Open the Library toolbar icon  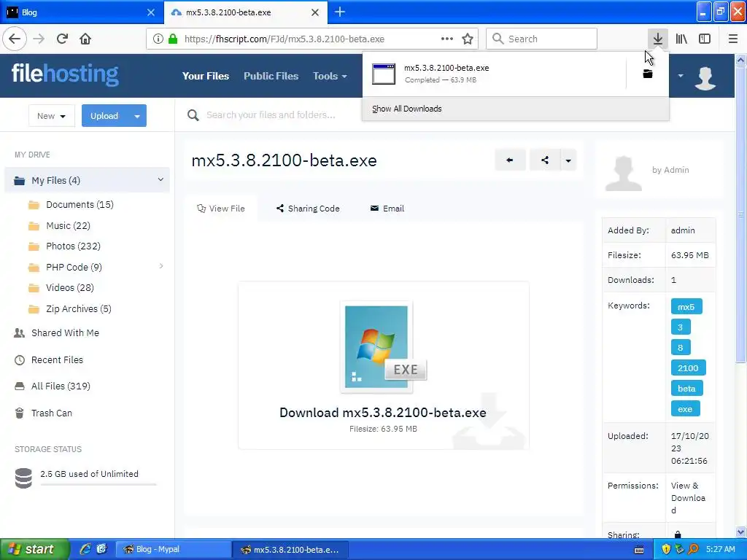click(x=681, y=39)
